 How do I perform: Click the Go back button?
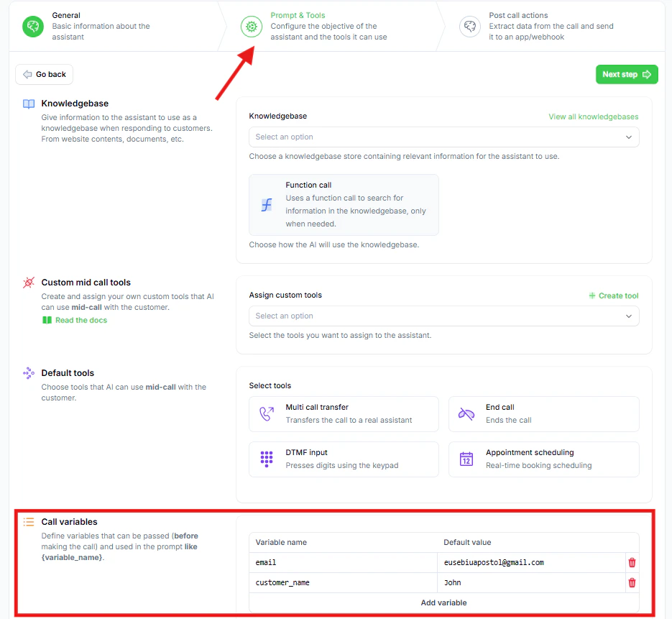pyautogui.click(x=44, y=74)
